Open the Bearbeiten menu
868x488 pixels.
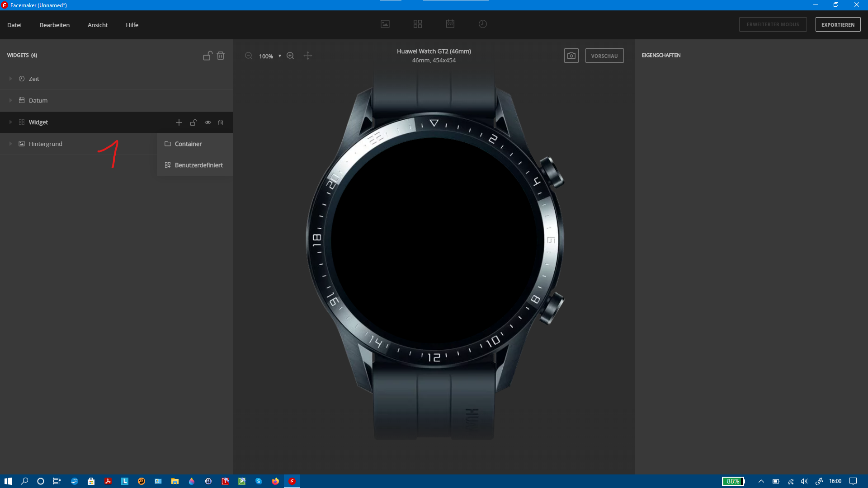[55, 25]
